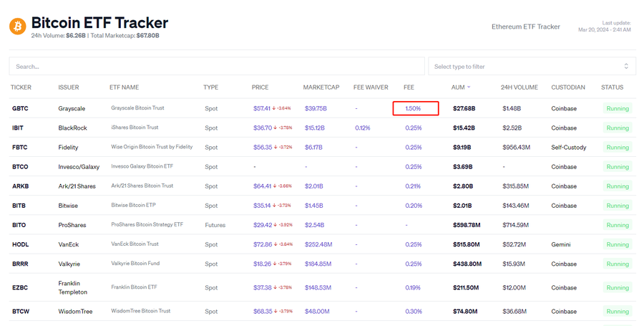Click the IBIT 24h volume $2.52B

coord(512,128)
